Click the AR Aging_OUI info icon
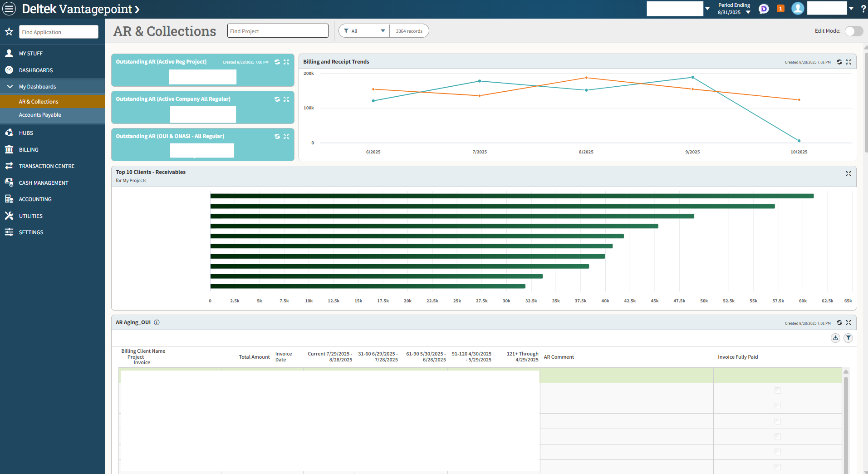Image resolution: width=868 pixels, height=474 pixels. coord(157,322)
